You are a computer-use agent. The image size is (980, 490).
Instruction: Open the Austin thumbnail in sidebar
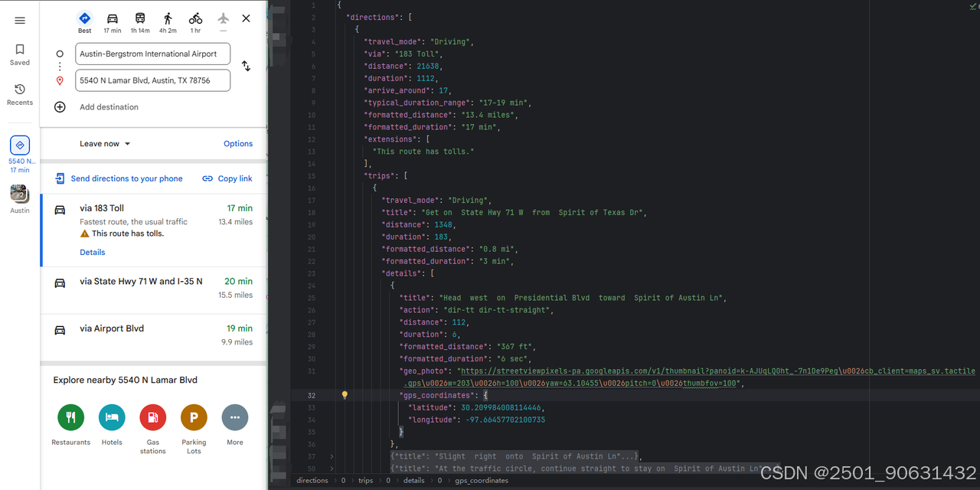point(20,199)
